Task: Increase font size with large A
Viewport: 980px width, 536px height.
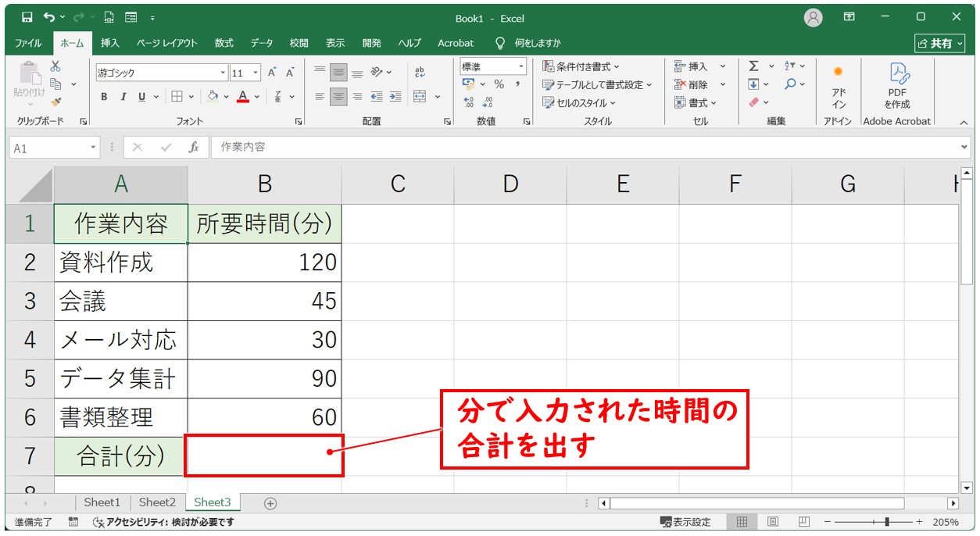Action: point(272,73)
